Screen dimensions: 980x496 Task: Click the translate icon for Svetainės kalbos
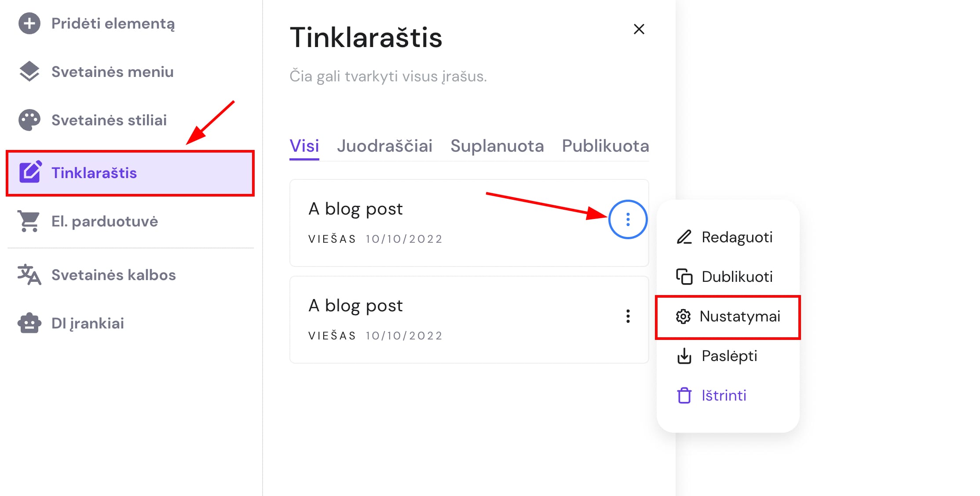[29, 275]
